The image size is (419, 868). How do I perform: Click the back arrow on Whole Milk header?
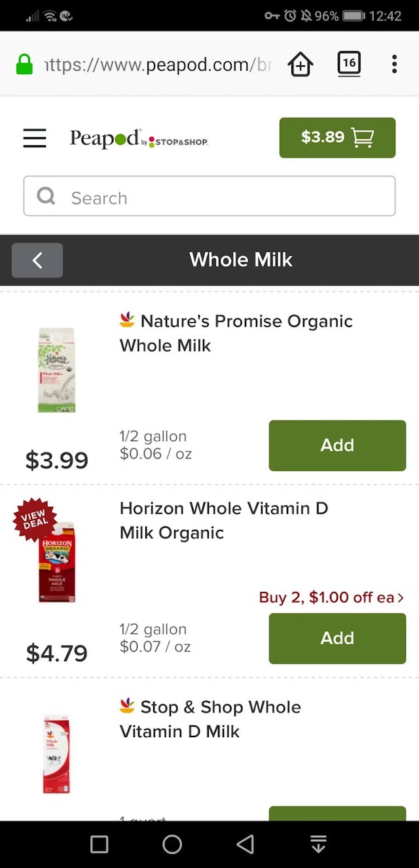click(x=37, y=260)
